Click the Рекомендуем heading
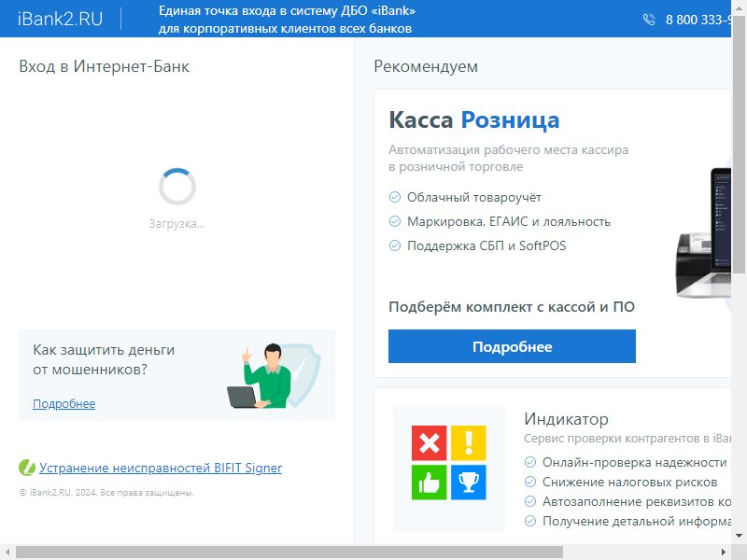 click(x=426, y=66)
